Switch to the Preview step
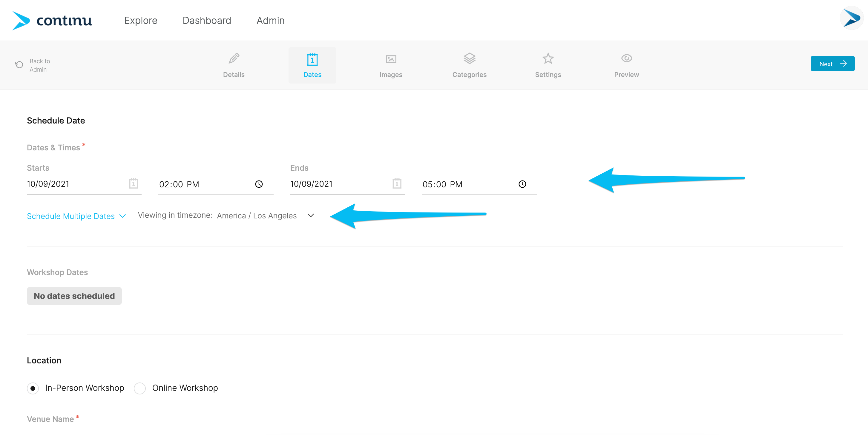868x435 pixels. [626, 65]
